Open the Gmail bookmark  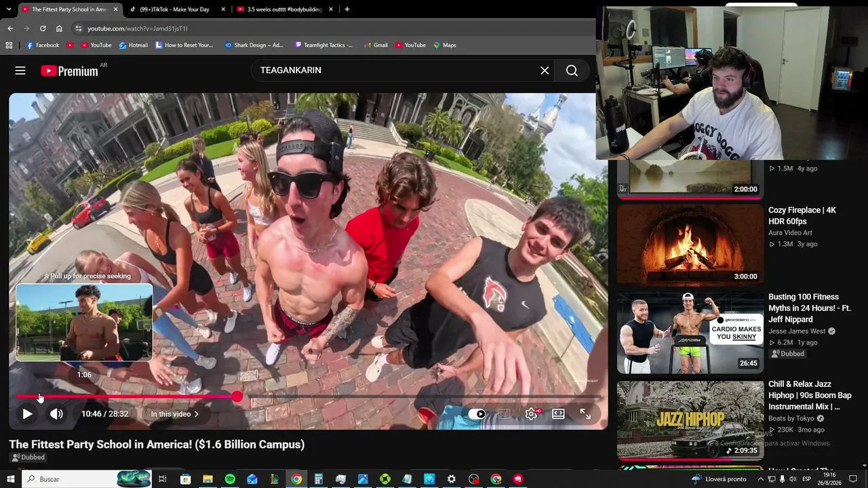375,45
